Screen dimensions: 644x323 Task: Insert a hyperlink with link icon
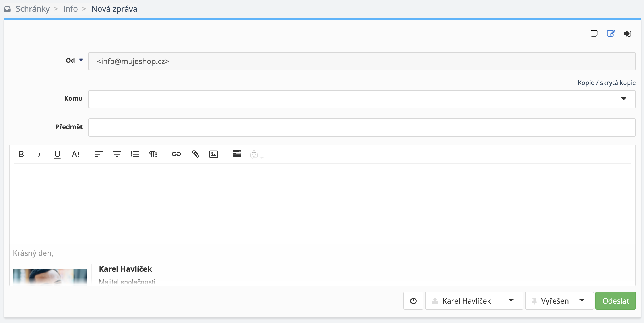pos(176,154)
